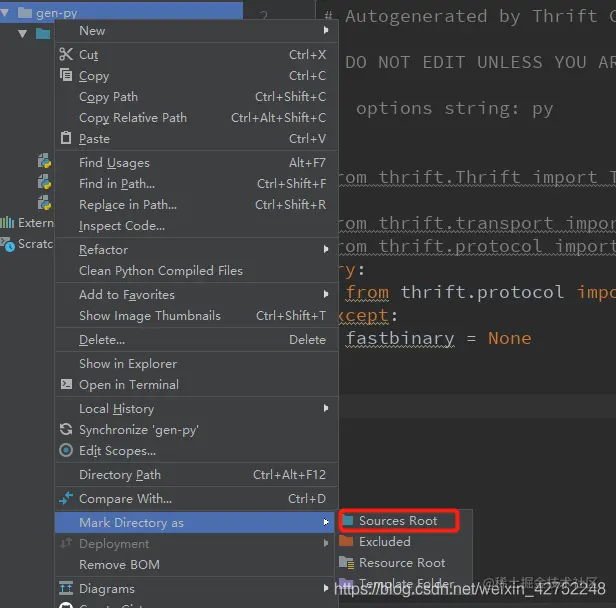Viewport: 616px width, 608px height.
Task: Choose Show in Explorer
Action: (x=196, y=364)
